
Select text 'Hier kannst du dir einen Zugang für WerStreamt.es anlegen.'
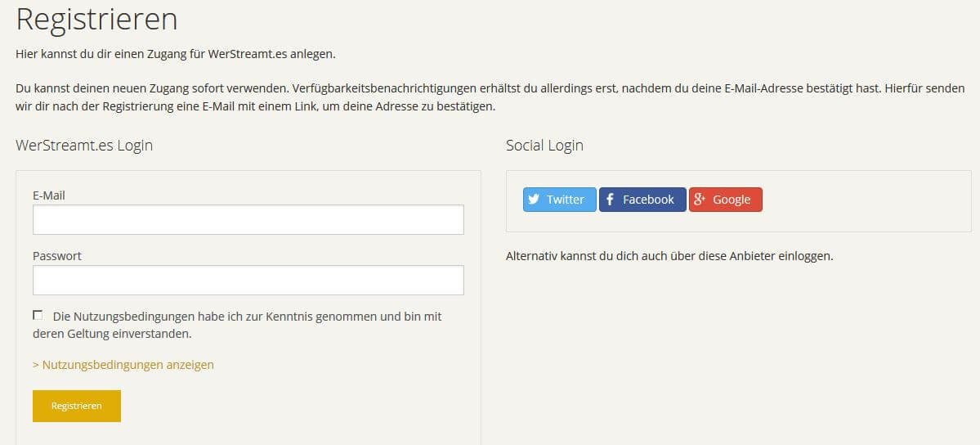pos(176,54)
